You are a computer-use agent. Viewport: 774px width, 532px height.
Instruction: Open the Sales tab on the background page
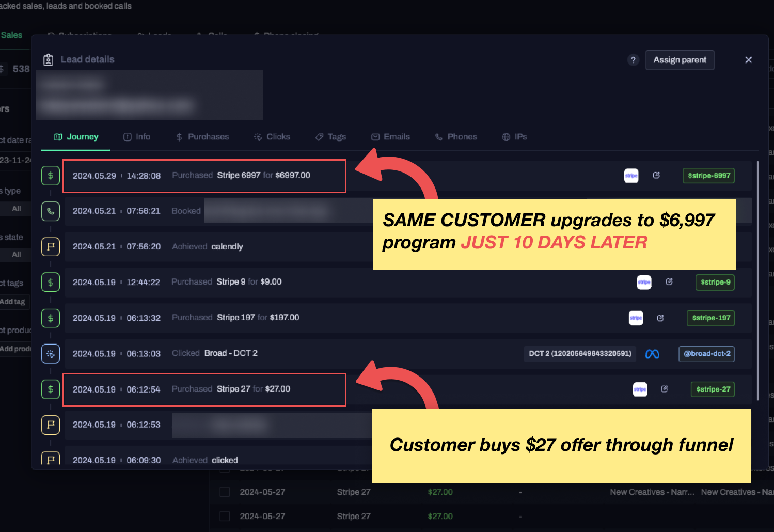click(x=11, y=35)
